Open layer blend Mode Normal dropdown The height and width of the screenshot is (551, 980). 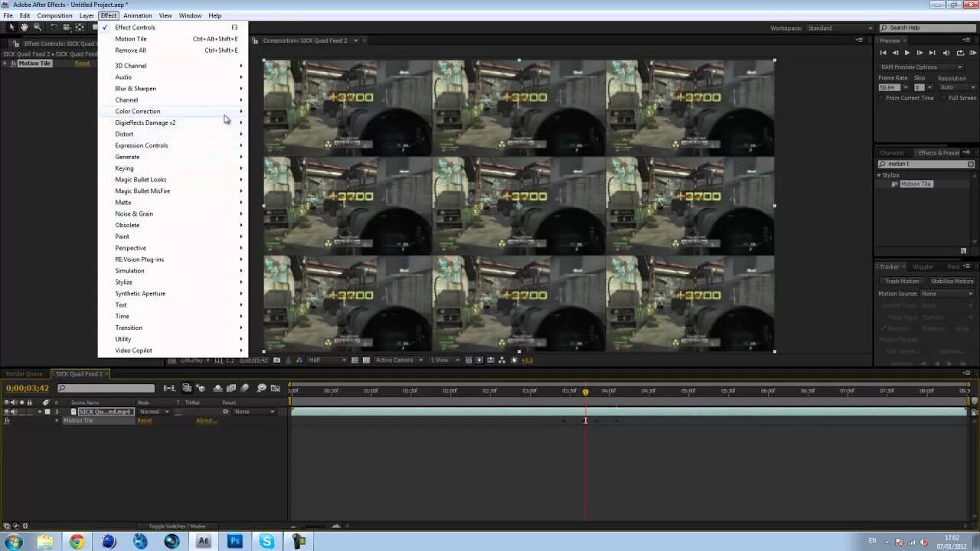[154, 412]
